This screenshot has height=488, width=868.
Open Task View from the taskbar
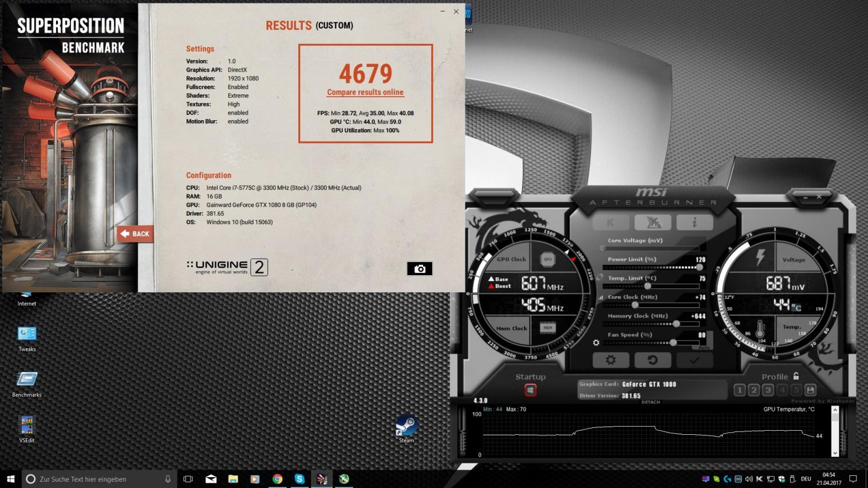188,479
